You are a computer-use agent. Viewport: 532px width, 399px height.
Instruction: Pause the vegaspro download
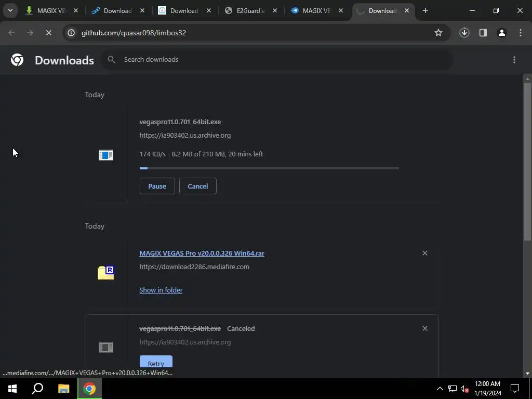(157, 186)
